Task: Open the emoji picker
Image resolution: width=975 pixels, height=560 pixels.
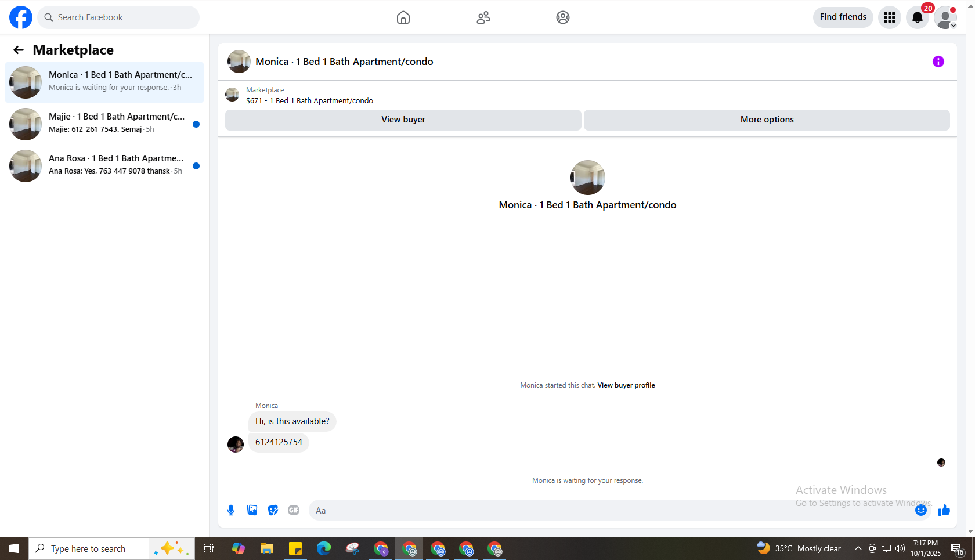Action: [x=921, y=510]
